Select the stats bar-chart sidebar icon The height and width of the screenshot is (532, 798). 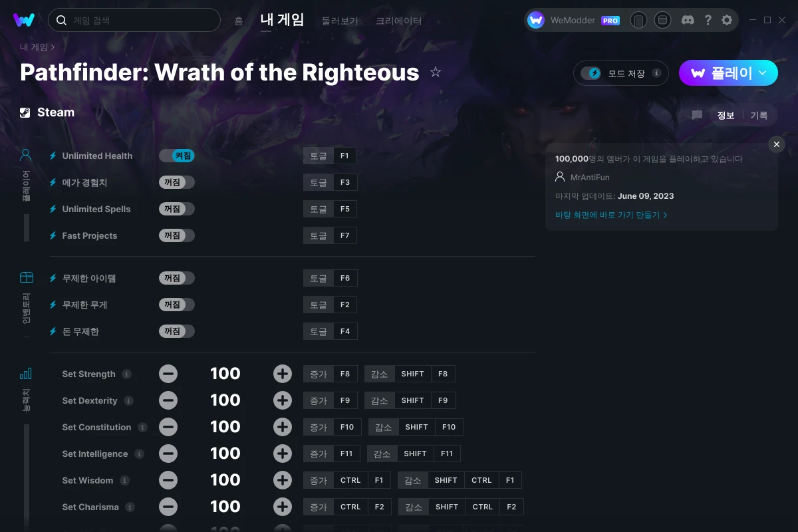[x=26, y=373]
